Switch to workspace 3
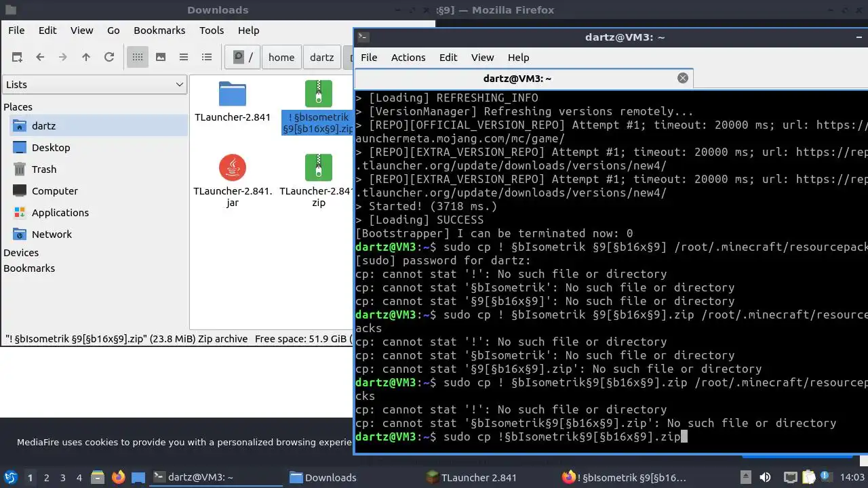 62,478
